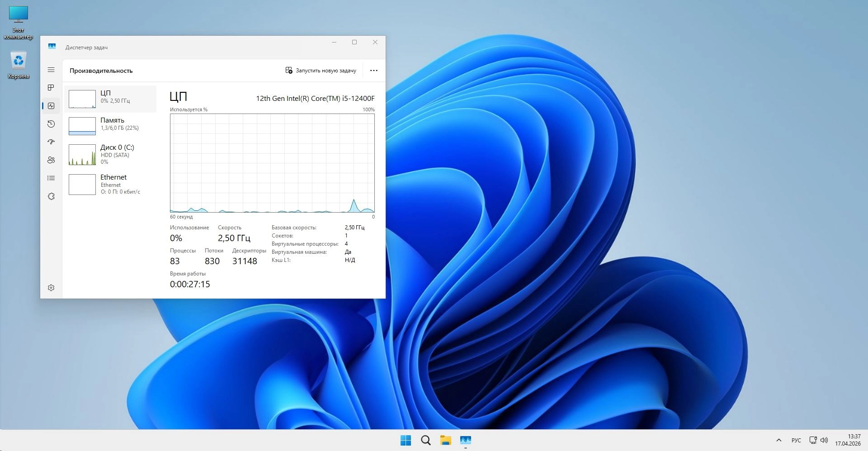Open the Services puzzle icon in sidebar

click(x=51, y=196)
